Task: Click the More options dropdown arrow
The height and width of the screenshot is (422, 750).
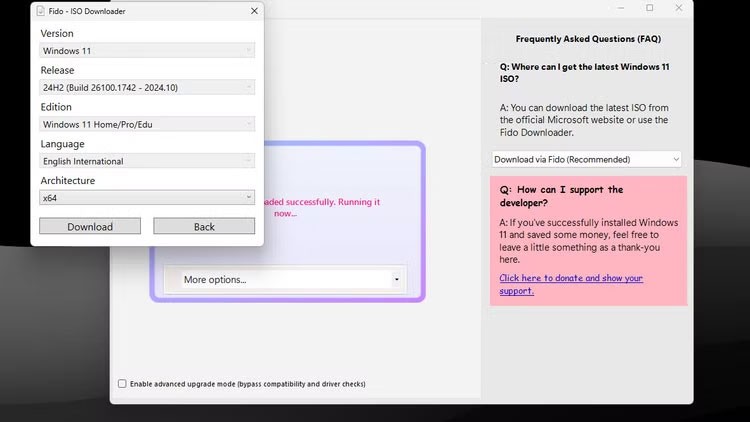Action: (x=397, y=279)
